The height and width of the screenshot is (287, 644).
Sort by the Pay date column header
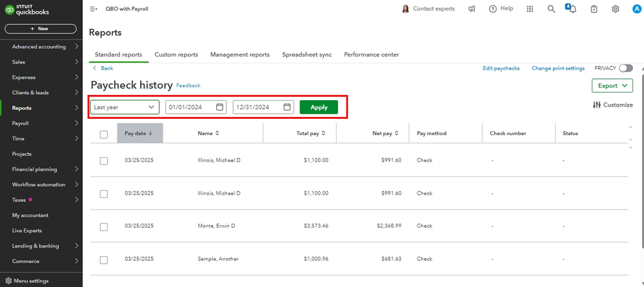[x=139, y=133]
